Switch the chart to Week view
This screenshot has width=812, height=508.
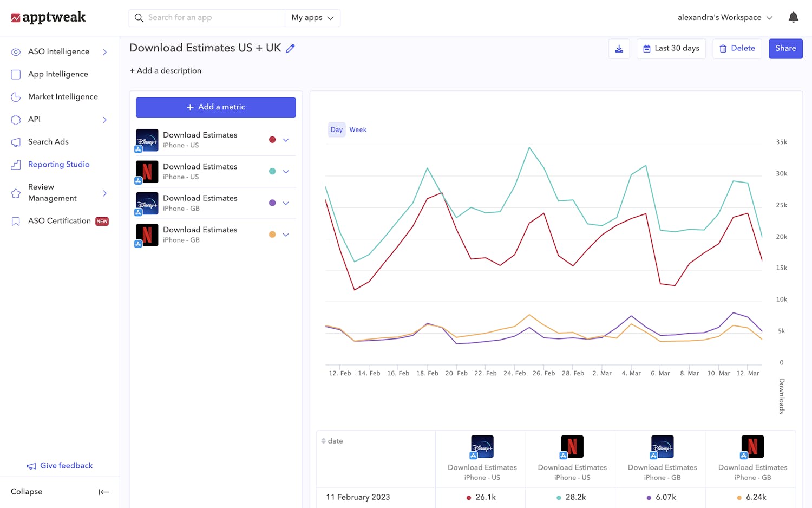click(x=357, y=129)
